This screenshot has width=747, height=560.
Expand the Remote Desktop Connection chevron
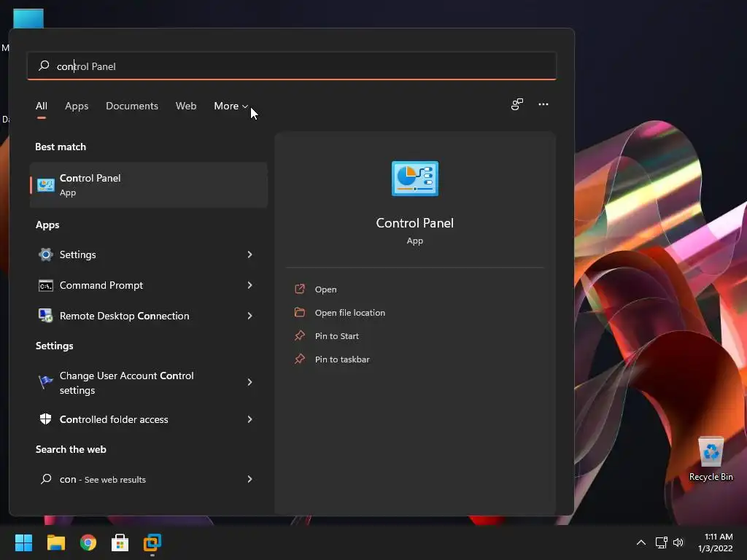(x=249, y=316)
